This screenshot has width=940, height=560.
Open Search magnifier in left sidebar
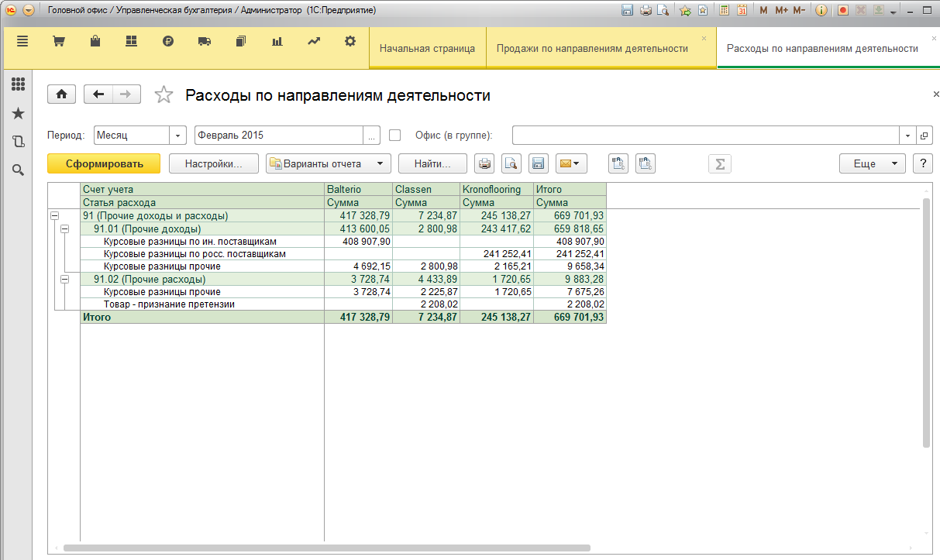(18, 170)
